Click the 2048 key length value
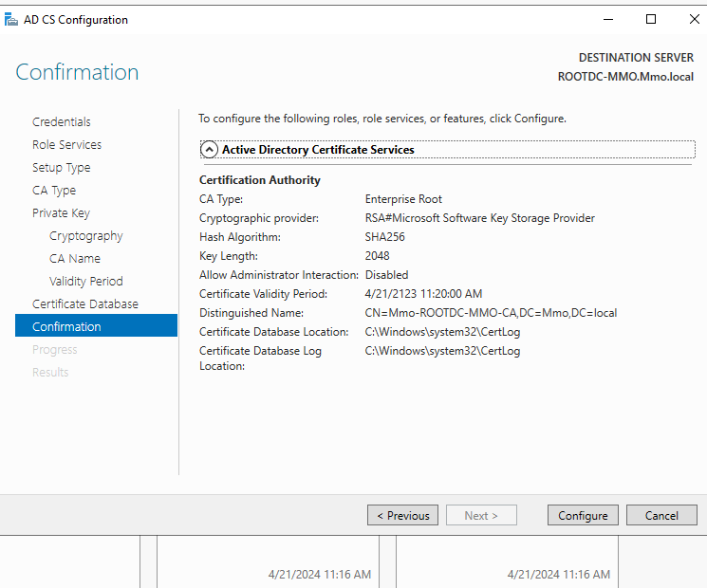707x588 pixels. (377, 256)
